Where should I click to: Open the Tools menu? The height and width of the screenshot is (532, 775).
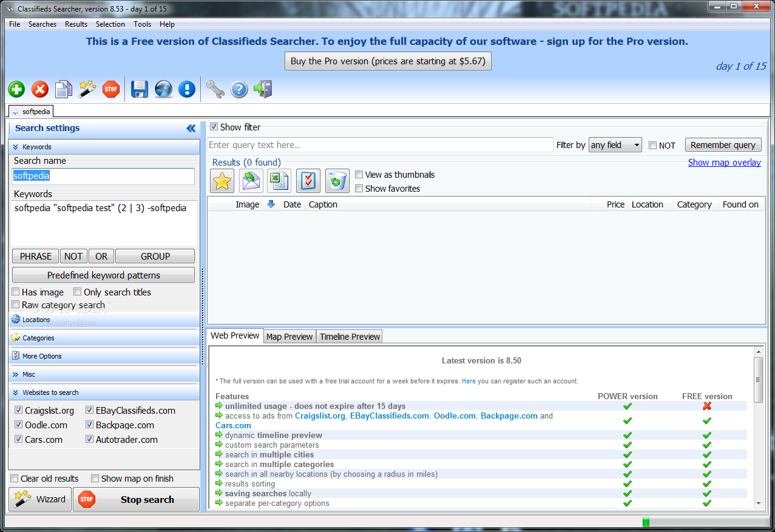pyautogui.click(x=143, y=24)
